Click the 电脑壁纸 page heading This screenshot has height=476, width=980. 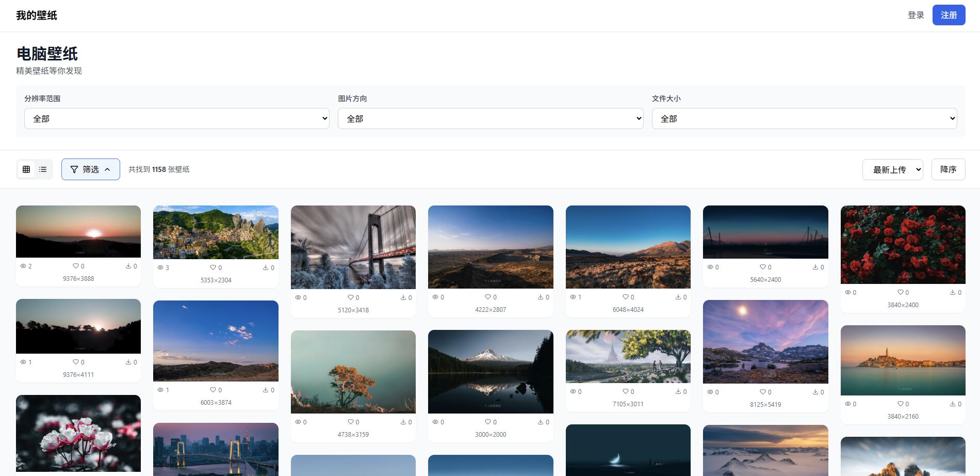coord(47,54)
